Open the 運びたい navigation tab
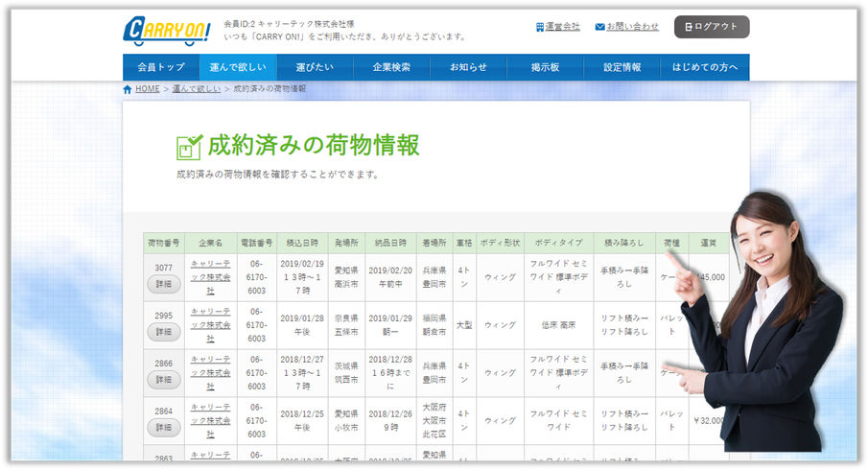Screen dimensions: 868x470 point(315,67)
